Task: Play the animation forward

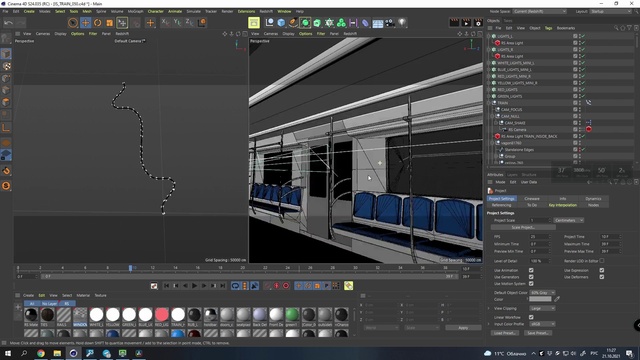Action: [194, 286]
